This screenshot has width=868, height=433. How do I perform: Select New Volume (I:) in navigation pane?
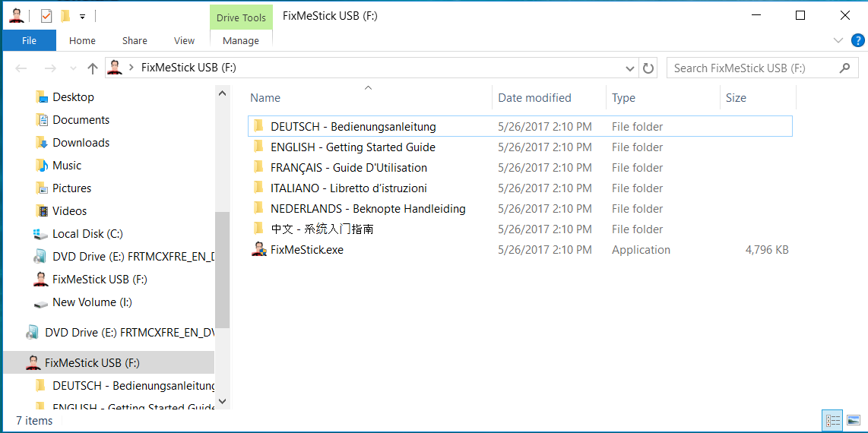click(92, 302)
